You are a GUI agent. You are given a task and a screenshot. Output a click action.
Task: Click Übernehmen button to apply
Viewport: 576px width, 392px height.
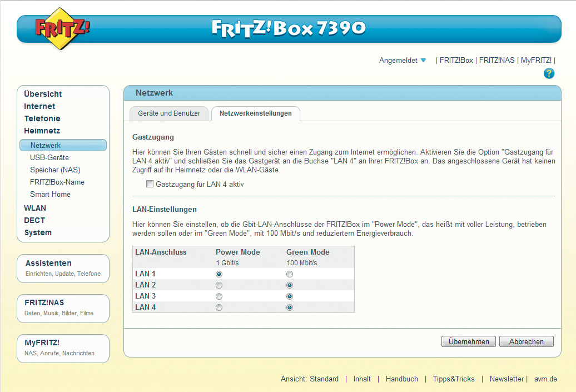pyautogui.click(x=468, y=341)
